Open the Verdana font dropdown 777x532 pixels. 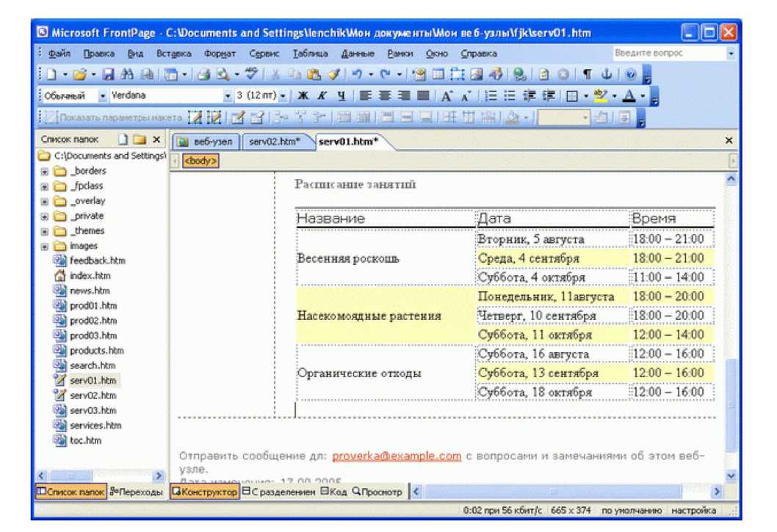228,96
